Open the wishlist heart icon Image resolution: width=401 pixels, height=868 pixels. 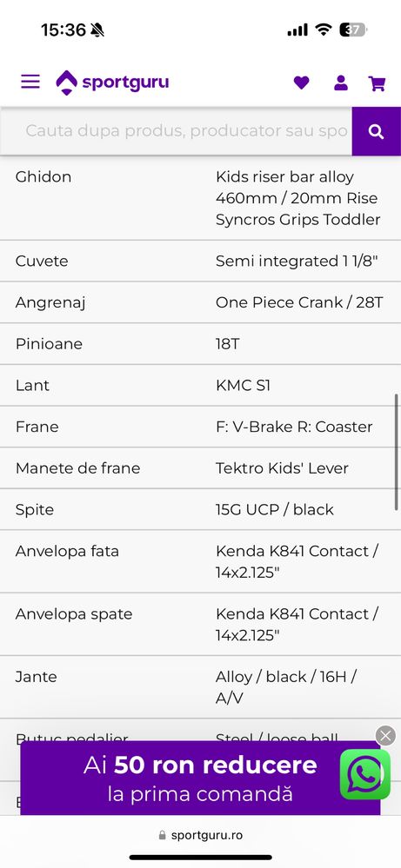tap(301, 83)
